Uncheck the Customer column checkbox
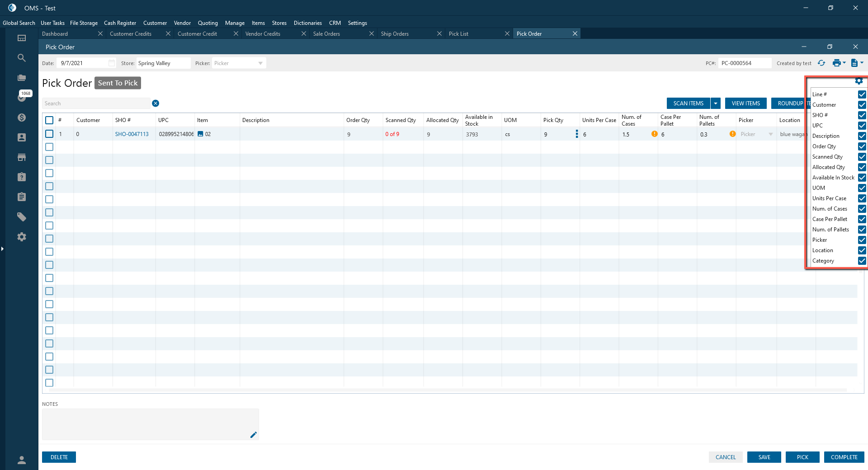The image size is (868, 470). [x=862, y=105]
